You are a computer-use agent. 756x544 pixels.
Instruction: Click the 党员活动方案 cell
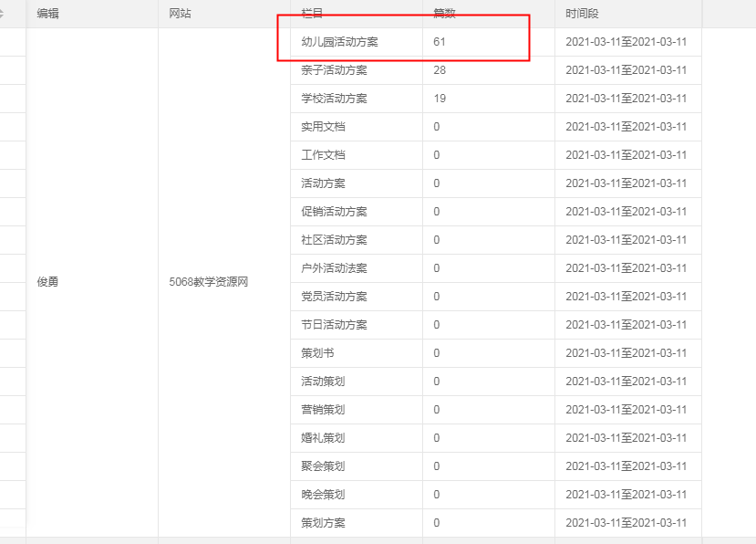pyautogui.click(x=334, y=297)
